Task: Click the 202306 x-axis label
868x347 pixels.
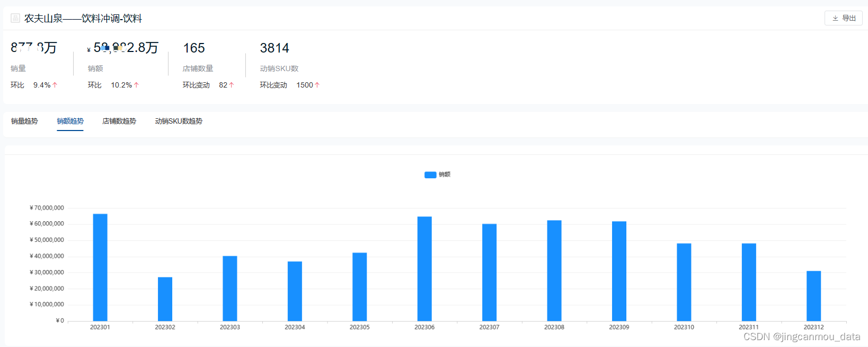Action: click(x=424, y=327)
